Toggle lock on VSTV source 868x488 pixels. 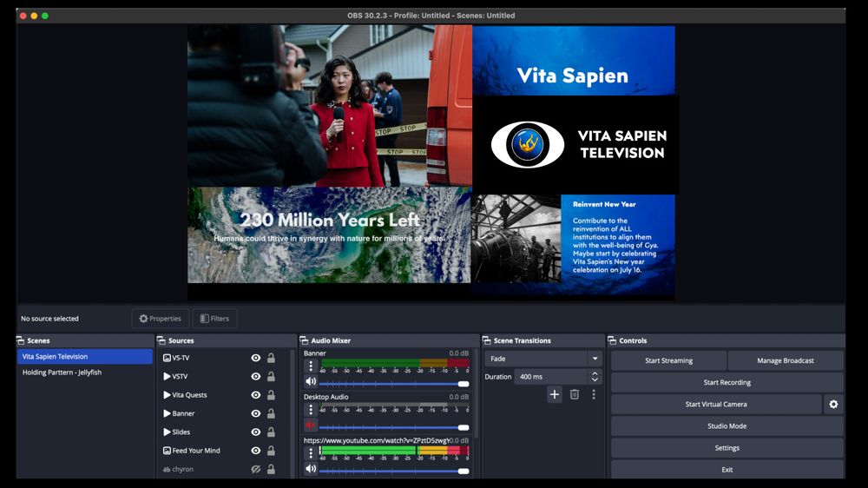pos(271,377)
